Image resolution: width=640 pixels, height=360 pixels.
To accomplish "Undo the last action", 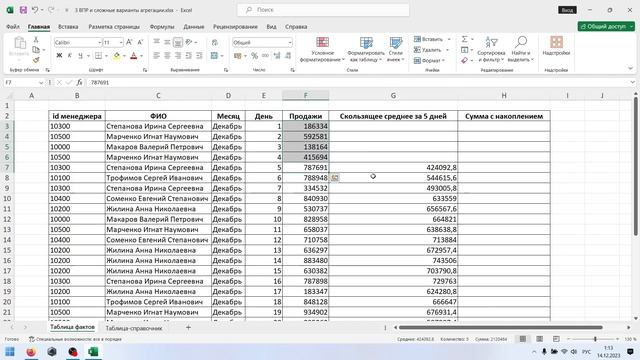I will (x=35, y=10).
